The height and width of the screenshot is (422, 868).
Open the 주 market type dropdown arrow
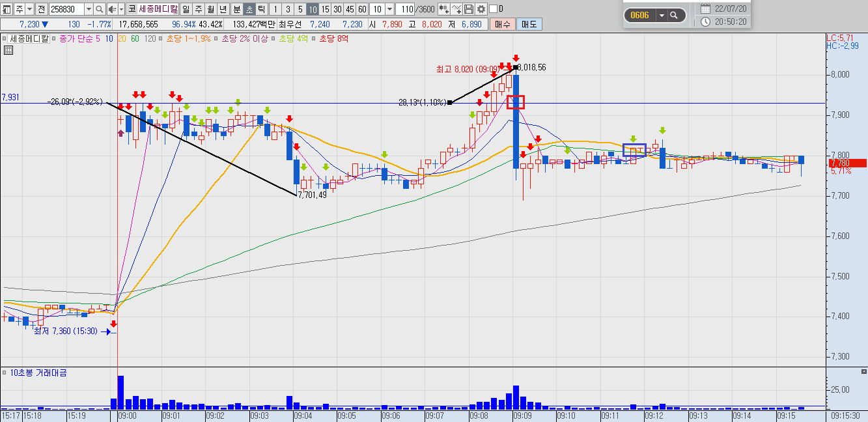(30, 9)
